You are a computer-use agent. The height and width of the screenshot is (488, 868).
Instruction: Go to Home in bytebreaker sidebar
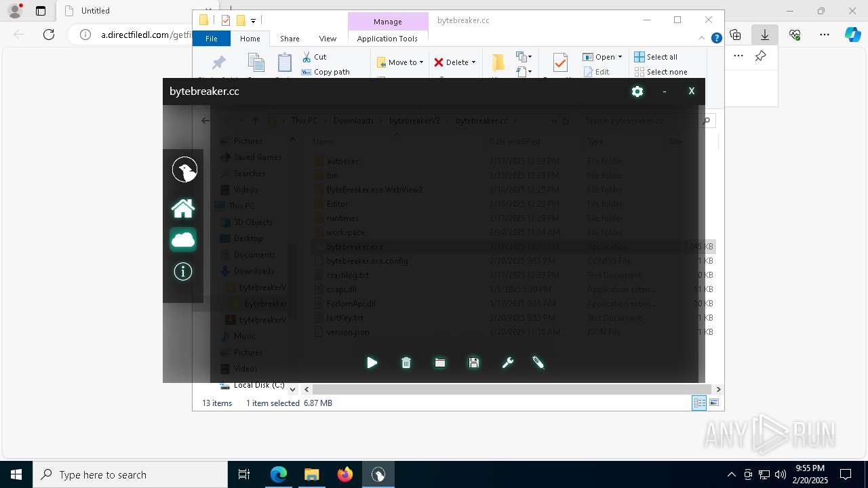(183, 207)
